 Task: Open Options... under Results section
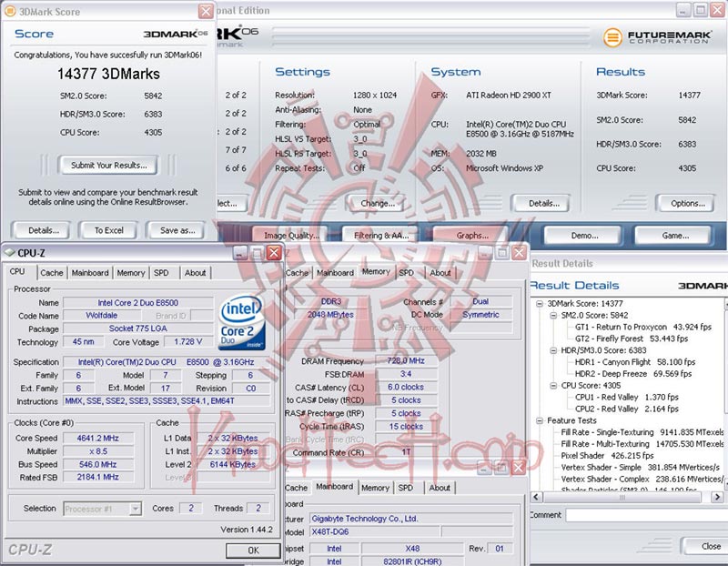coord(687,203)
